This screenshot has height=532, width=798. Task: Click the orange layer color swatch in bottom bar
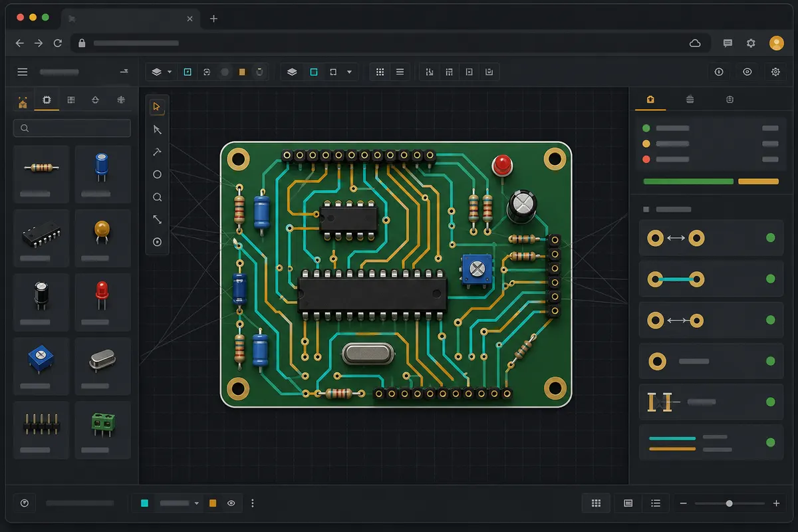[213, 503]
